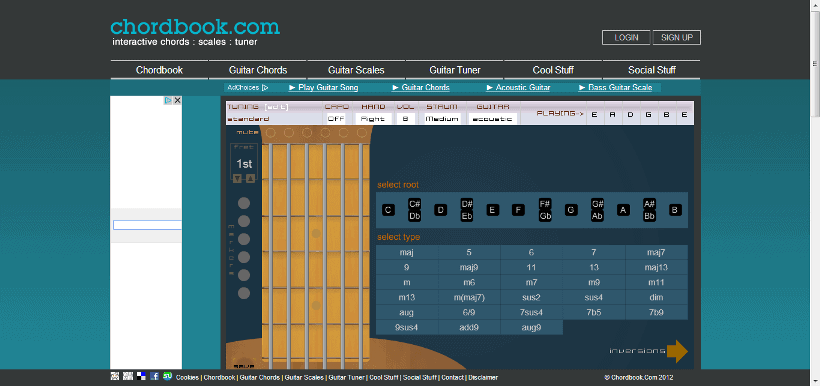Click the orange inversions arrow

tap(678, 351)
